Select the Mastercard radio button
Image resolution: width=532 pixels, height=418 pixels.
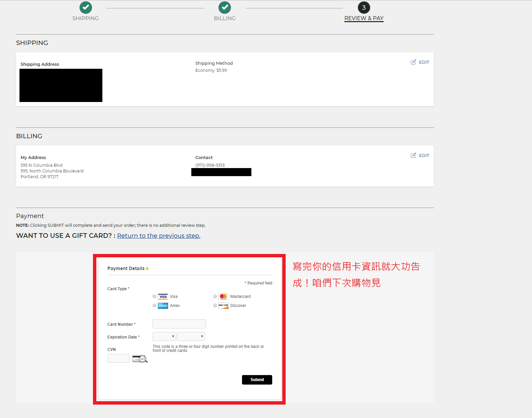coord(215,297)
